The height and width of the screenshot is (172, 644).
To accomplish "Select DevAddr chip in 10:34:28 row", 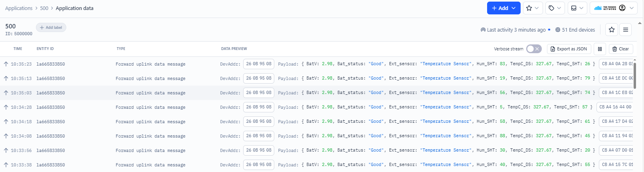I will point(259,107).
